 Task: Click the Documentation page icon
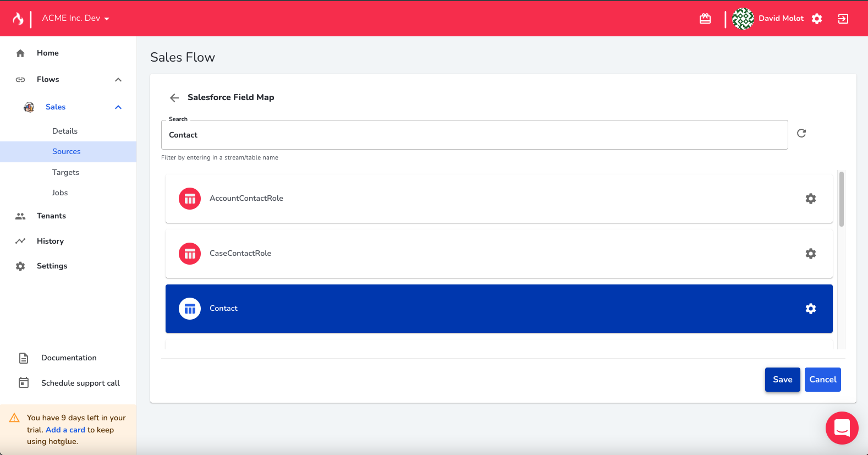click(x=24, y=358)
